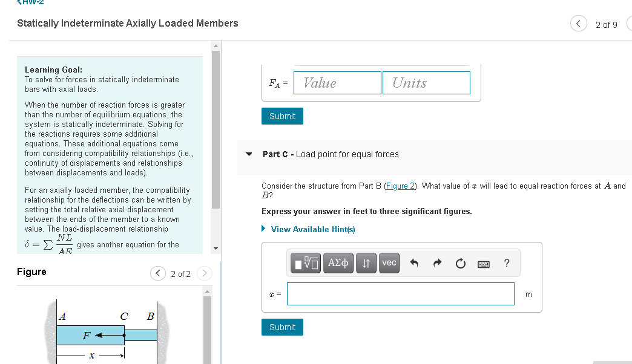
Task: Reset the answer field with the reset icon
Action: click(x=460, y=262)
